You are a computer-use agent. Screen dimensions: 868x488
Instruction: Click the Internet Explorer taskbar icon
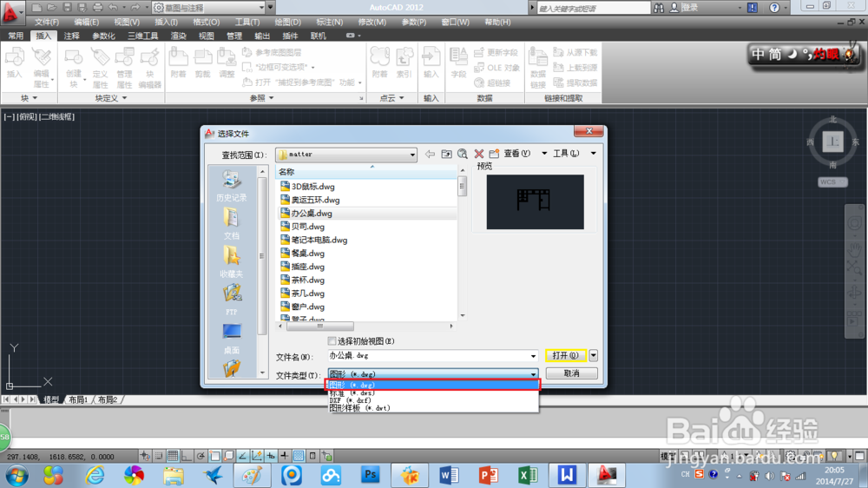(x=95, y=475)
